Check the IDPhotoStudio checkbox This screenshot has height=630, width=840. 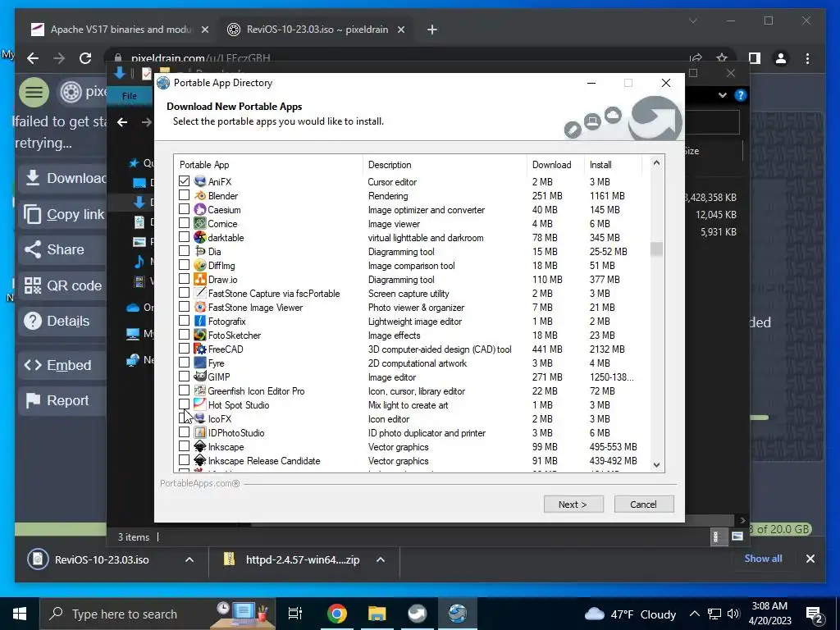click(x=184, y=431)
